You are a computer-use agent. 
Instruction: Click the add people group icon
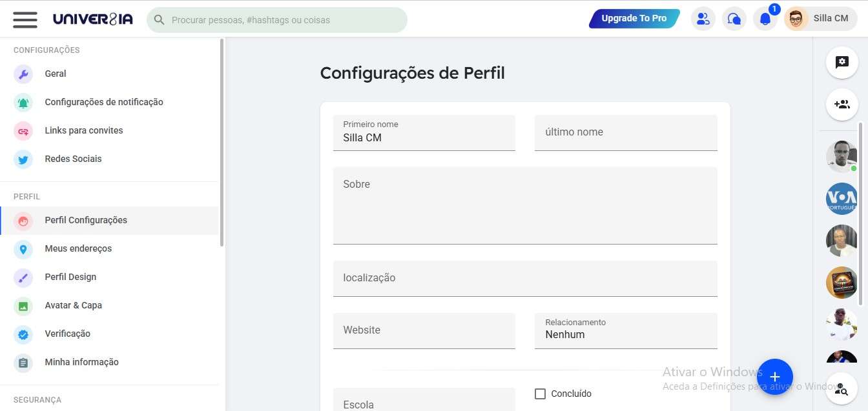click(842, 104)
